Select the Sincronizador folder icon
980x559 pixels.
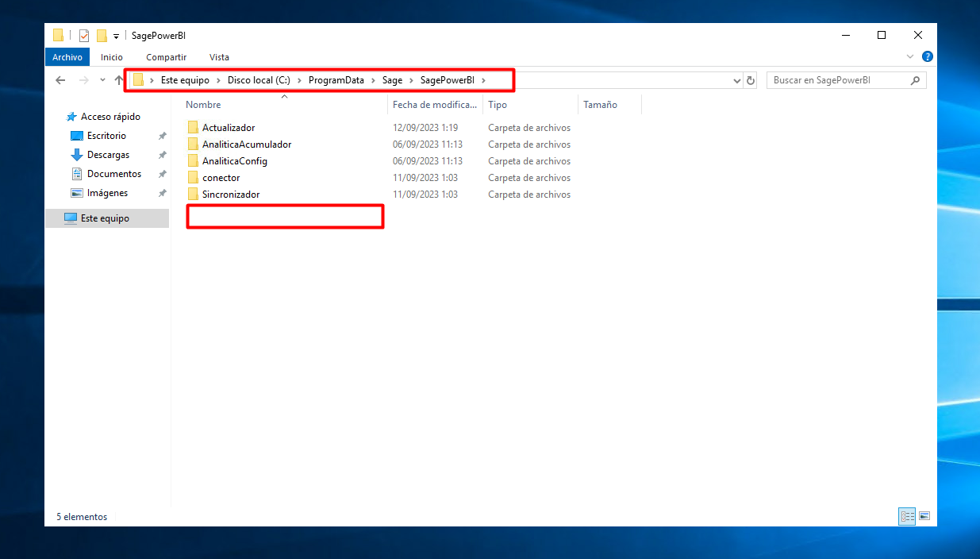[193, 195]
